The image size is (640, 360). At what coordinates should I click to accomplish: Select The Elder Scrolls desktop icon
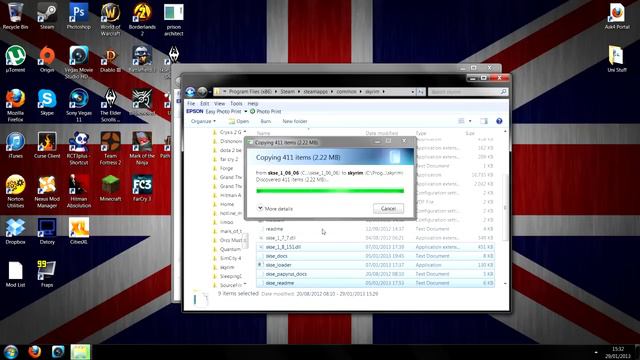click(110, 106)
